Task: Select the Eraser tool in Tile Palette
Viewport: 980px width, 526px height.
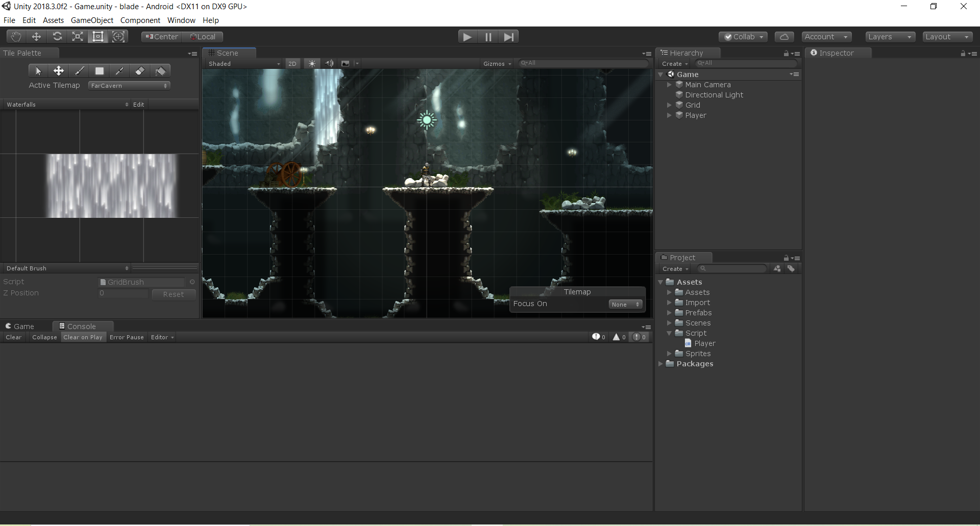Action: (x=140, y=71)
